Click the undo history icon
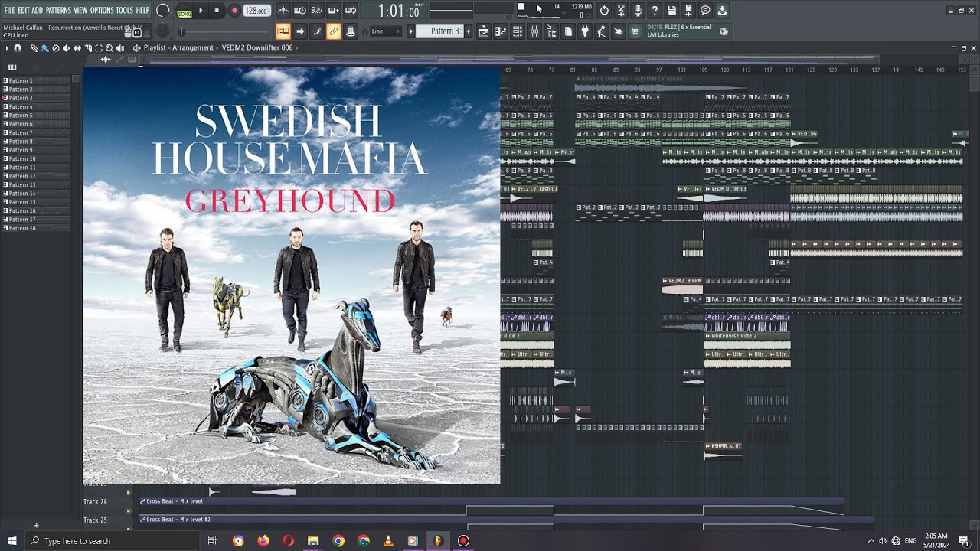 (x=604, y=11)
